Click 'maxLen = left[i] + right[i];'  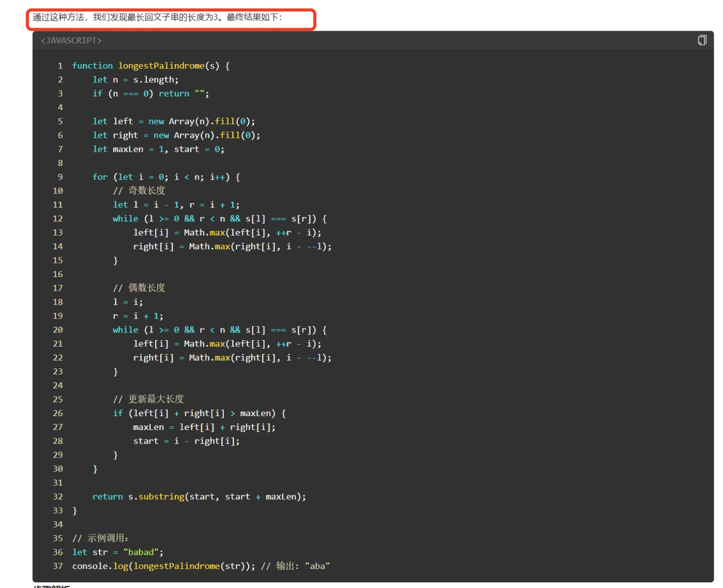coord(204,427)
